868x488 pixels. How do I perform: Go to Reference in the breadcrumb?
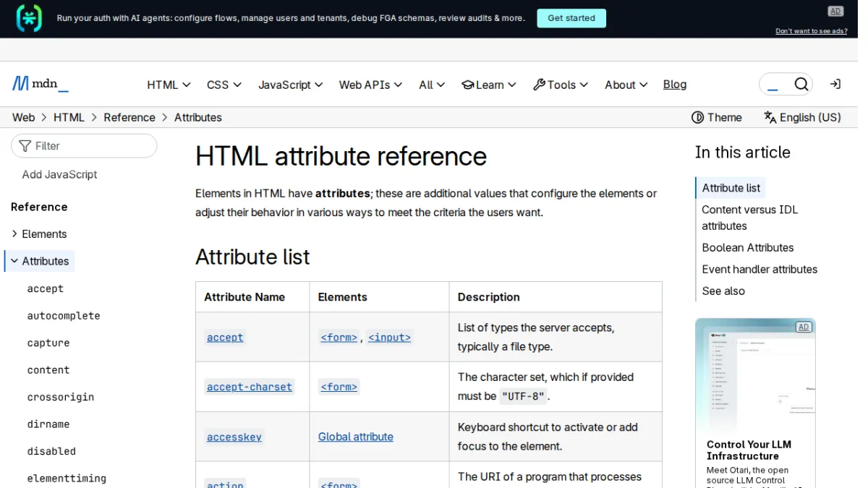129,117
